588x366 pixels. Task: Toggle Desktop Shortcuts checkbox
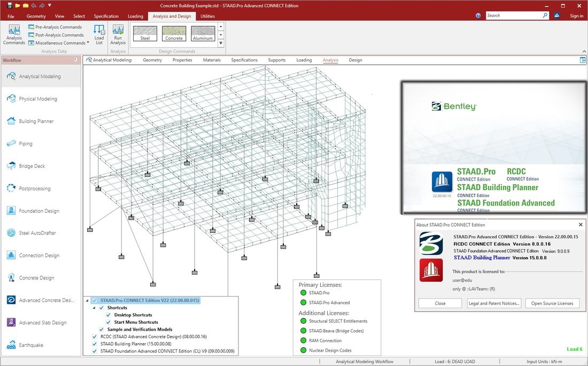click(109, 315)
